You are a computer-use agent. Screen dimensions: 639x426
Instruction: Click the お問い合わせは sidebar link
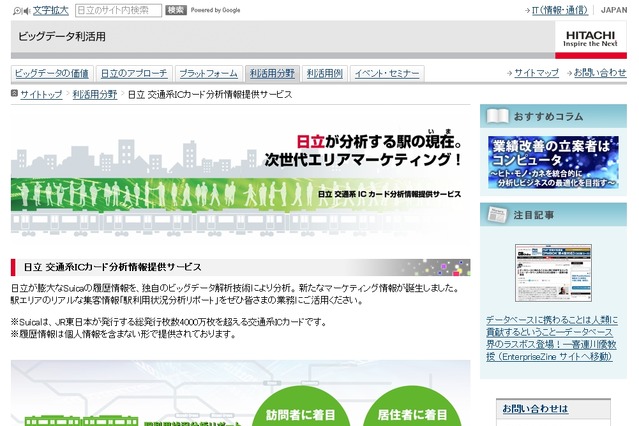(535, 408)
